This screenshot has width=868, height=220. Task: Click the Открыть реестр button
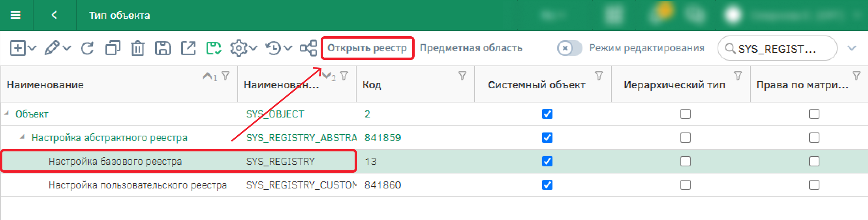point(367,48)
